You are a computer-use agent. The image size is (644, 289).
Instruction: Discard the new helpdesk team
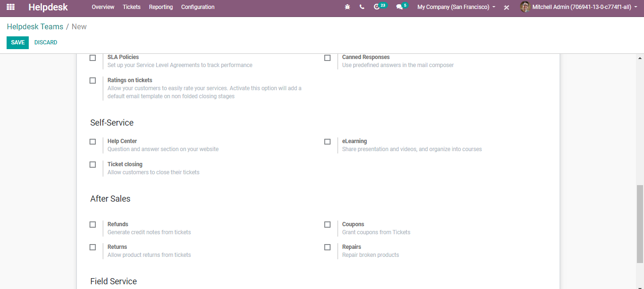tap(46, 42)
